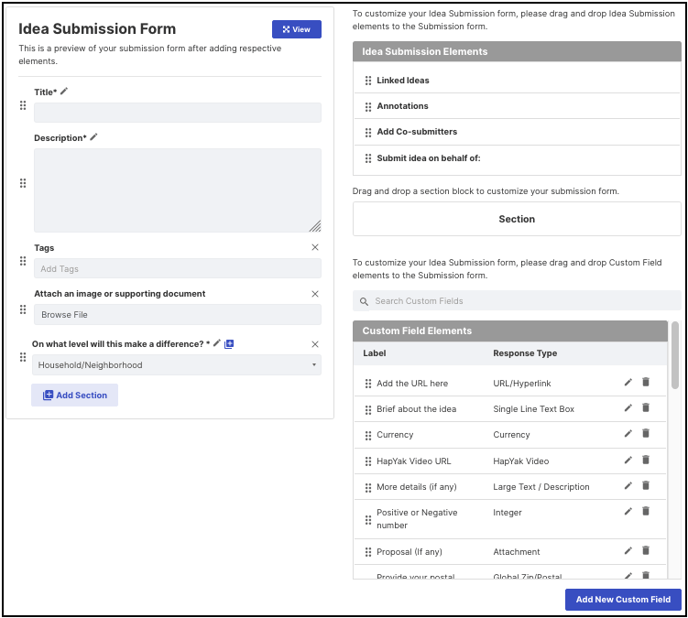688x618 pixels.
Task: Click the Search Custom Fields box
Action: (x=517, y=301)
